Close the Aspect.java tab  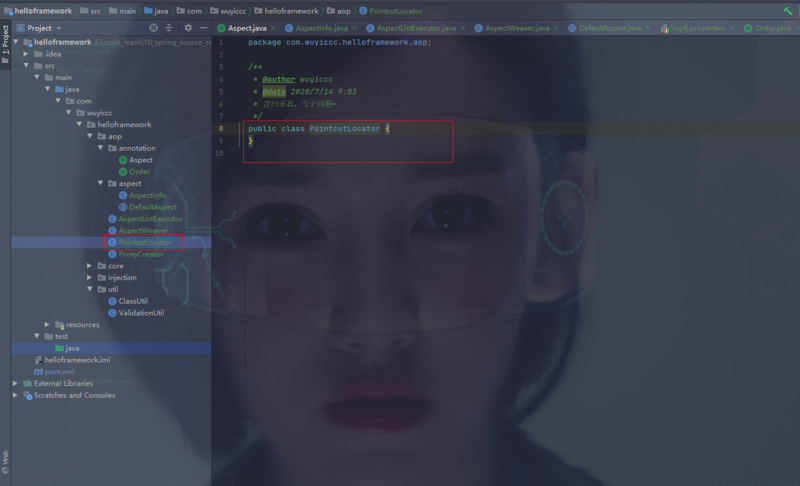pyautogui.click(x=273, y=28)
